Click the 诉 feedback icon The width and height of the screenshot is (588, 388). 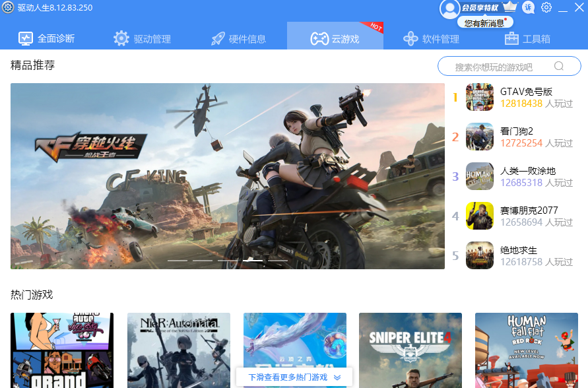[x=529, y=7]
